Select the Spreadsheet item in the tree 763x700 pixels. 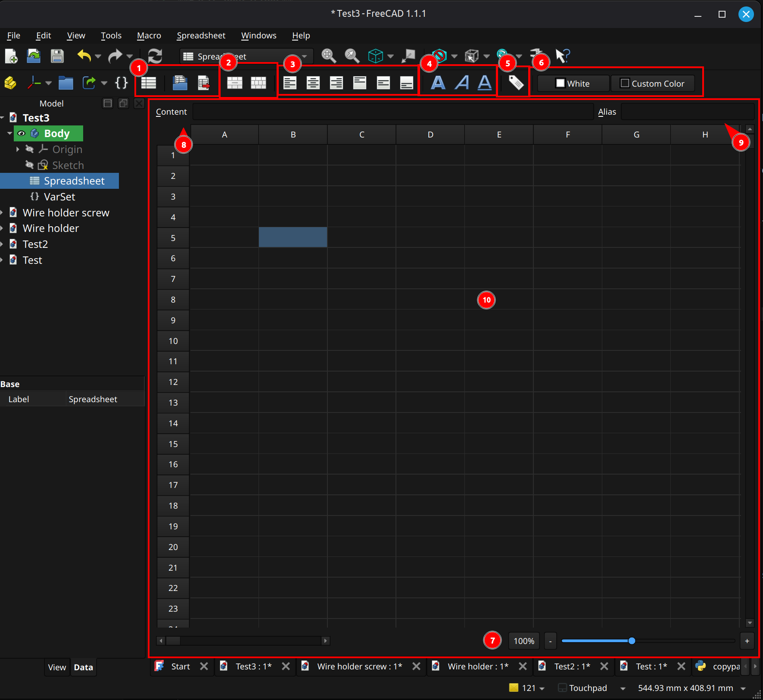point(74,181)
